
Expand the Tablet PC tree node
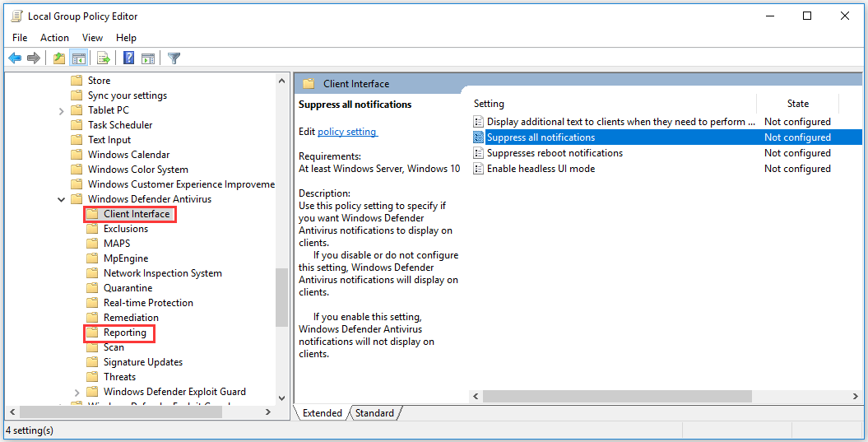[x=62, y=111]
